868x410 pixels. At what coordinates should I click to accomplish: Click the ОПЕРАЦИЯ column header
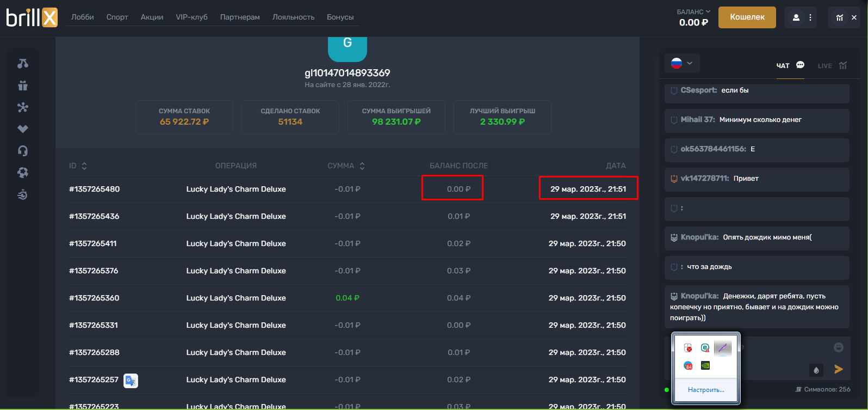click(x=236, y=166)
